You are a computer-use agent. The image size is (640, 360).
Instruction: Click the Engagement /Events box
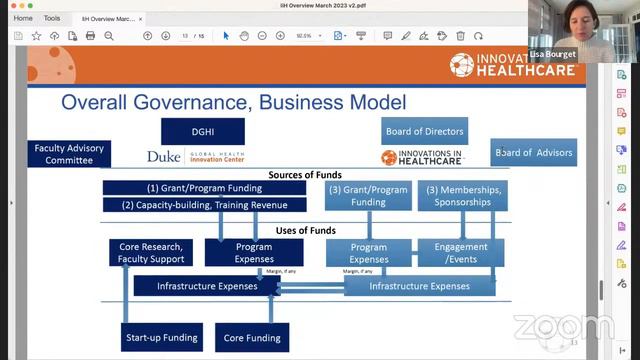(x=461, y=253)
